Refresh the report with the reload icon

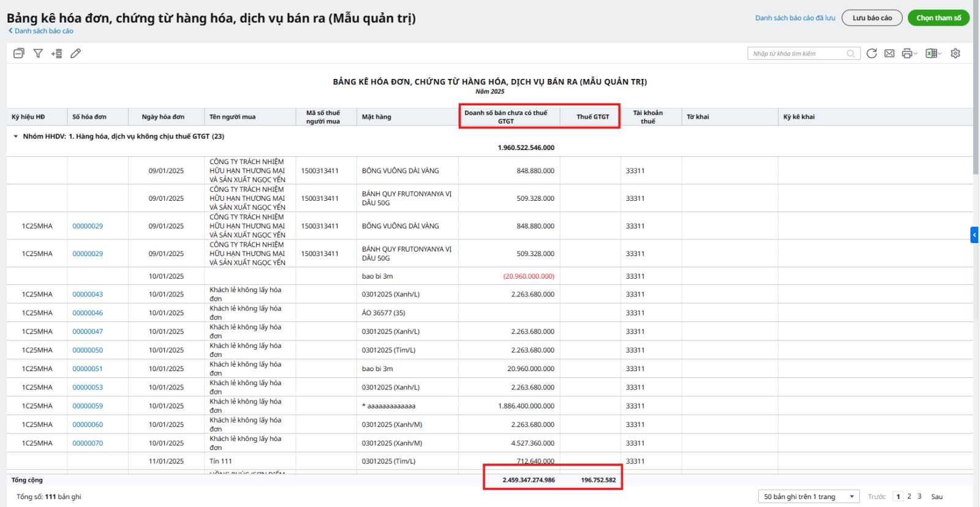[872, 53]
